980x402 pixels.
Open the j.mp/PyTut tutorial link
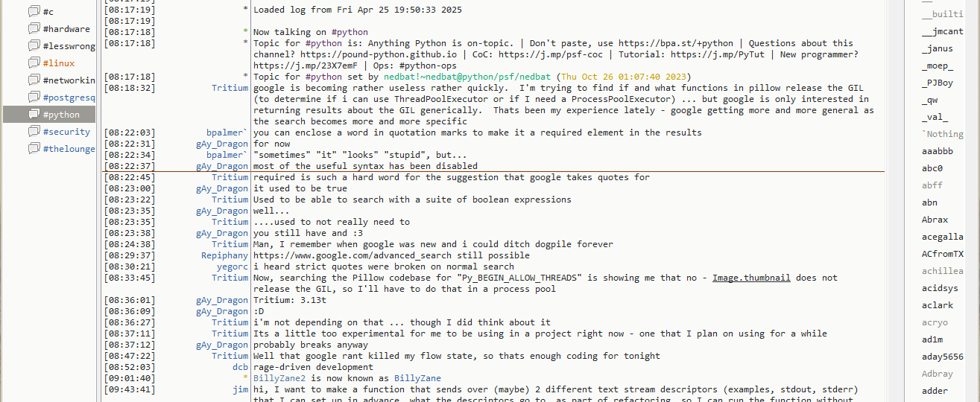(x=717, y=54)
